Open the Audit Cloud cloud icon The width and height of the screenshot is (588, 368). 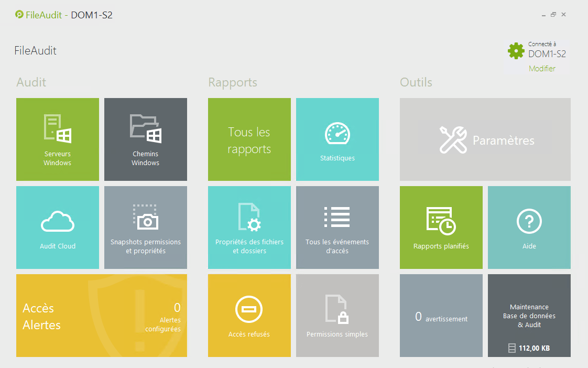coord(57,221)
